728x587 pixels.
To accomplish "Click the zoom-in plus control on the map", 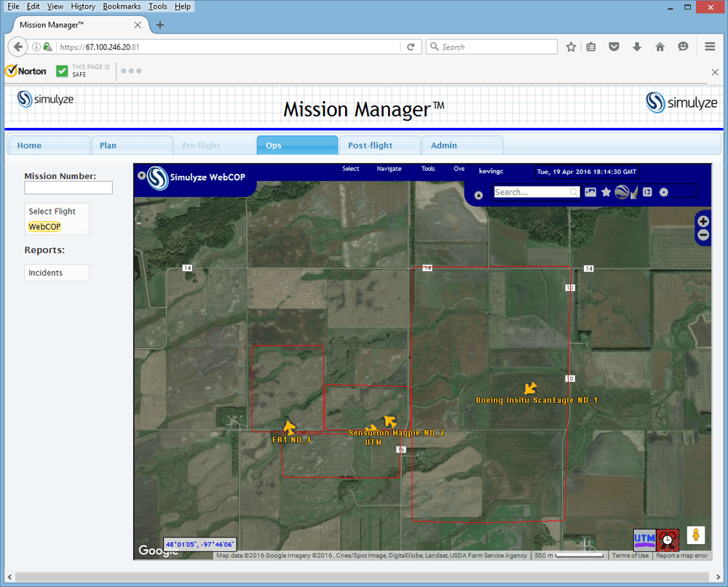I will point(703,221).
